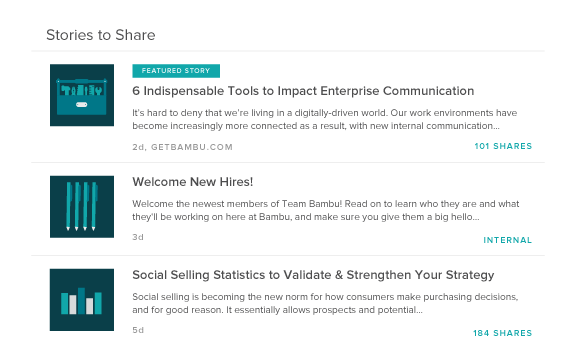
Task: Click the 3d timestamp under Welcome story
Action: (138, 237)
